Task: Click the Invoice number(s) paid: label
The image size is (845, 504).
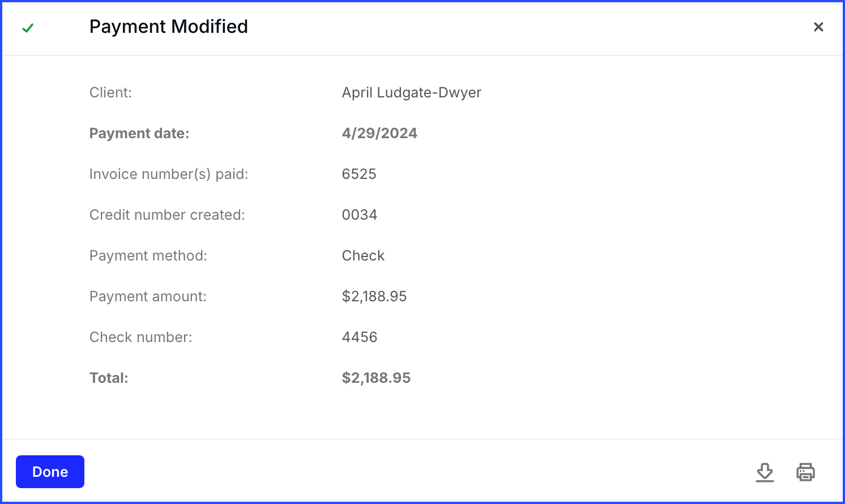Action: point(169,174)
